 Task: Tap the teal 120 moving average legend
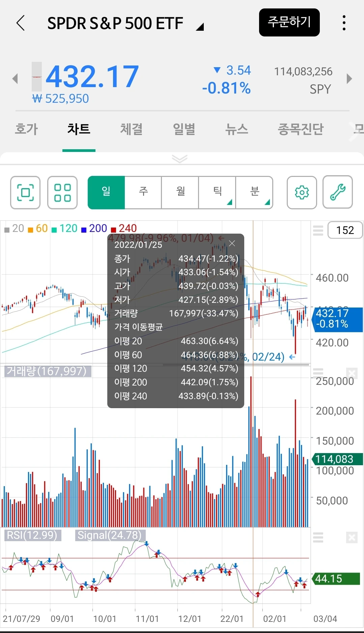(64, 229)
